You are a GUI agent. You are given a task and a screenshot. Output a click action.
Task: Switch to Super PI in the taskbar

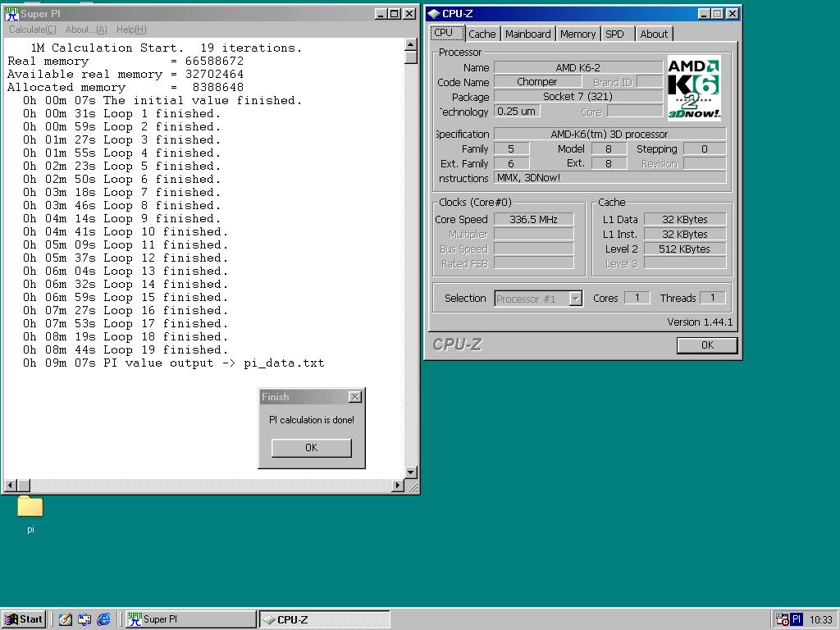click(191, 619)
